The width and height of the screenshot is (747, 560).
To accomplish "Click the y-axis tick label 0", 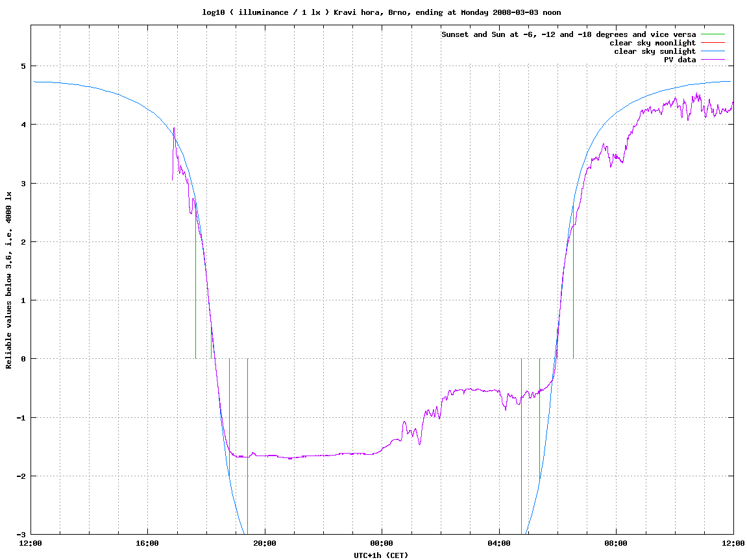I will (x=23, y=359).
